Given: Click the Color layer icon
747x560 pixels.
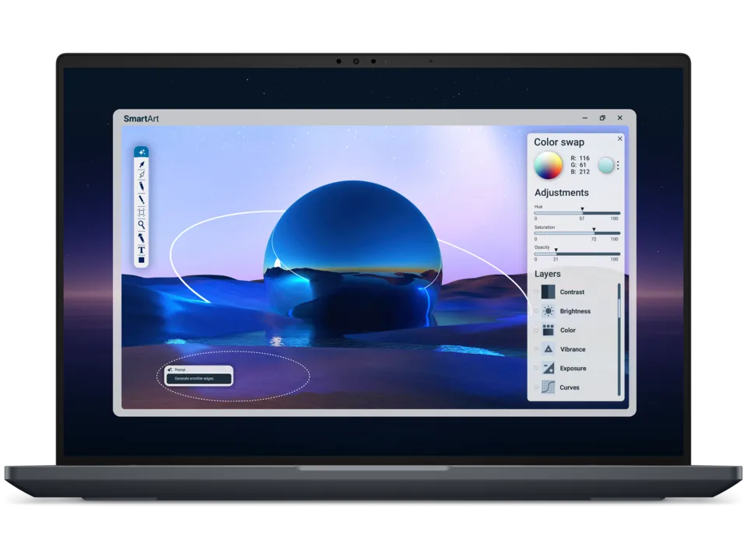Looking at the screenshot, I should click(x=549, y=330).
